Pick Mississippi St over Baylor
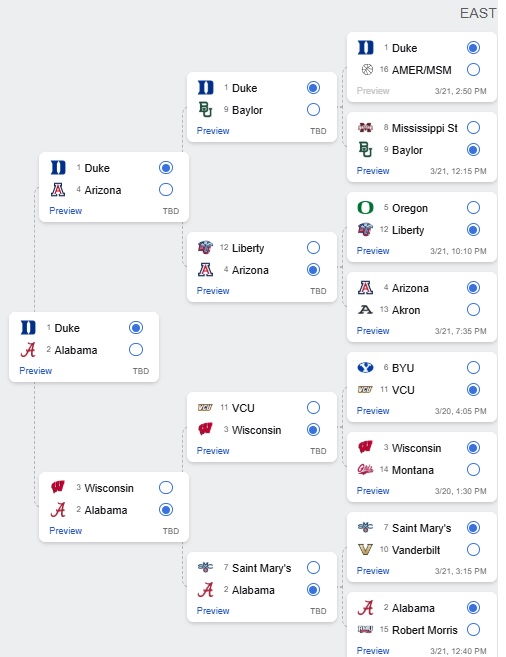 click(473, 127)
